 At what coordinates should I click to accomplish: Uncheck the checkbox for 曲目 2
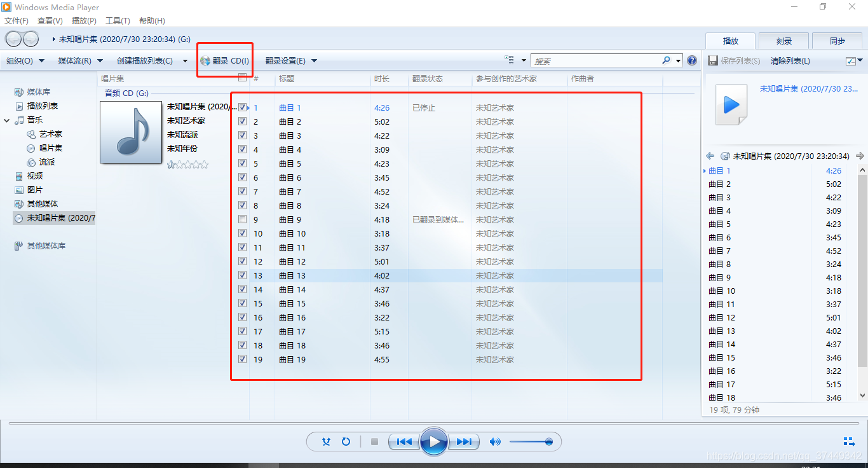click(242, 121)
